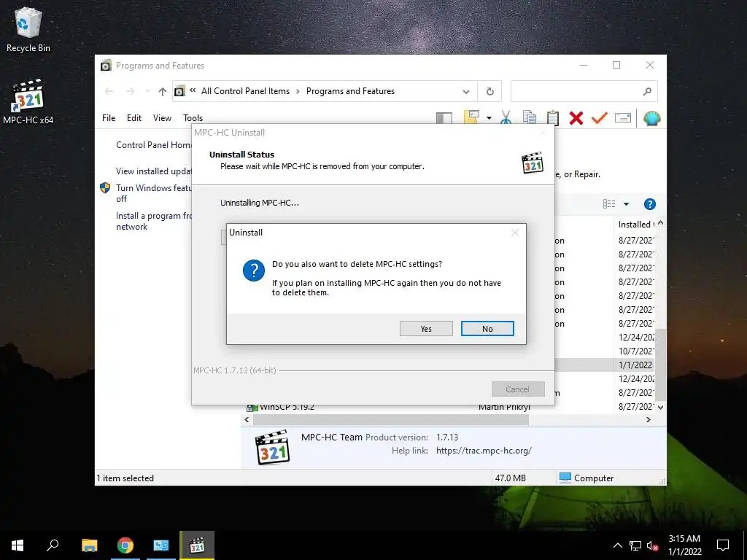This screenshot has height=560, width=747.
Task: Click the large MPC-HC details pane icon
Action: (x=272, y=447)
